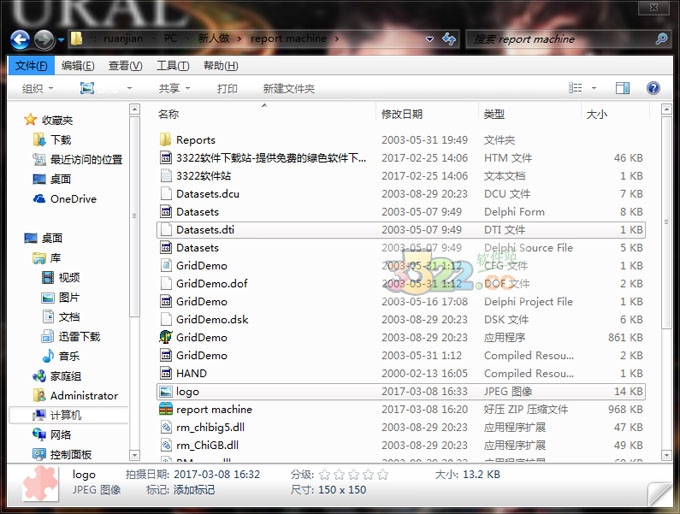The image size is (680, 514).
Task: Open the 文件(F) menu
Action: point(31,65)
